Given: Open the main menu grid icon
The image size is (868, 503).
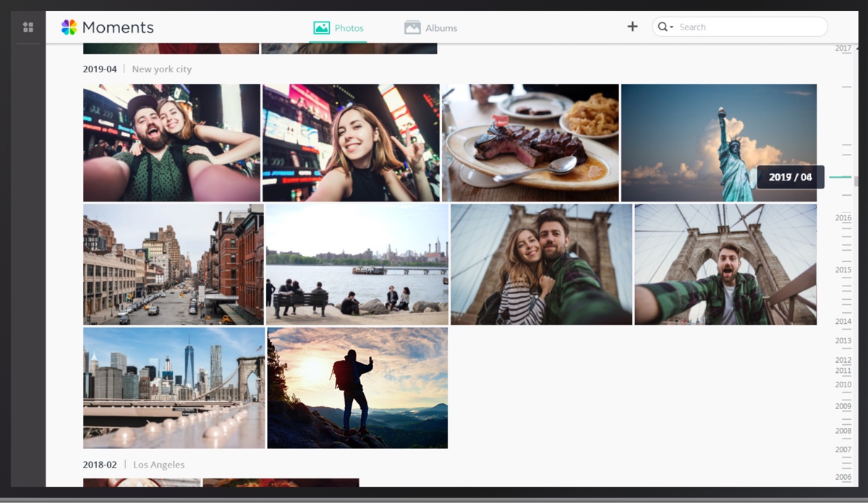Looking at the screenshot, I should (28, 27).
